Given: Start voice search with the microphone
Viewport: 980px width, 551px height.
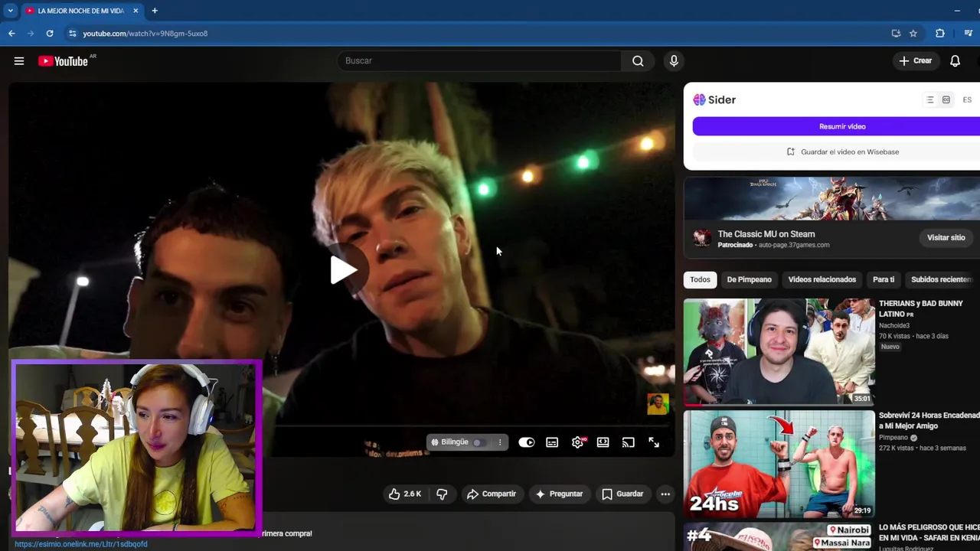Looking at the screenshot, I should click(x=674, y=61).
